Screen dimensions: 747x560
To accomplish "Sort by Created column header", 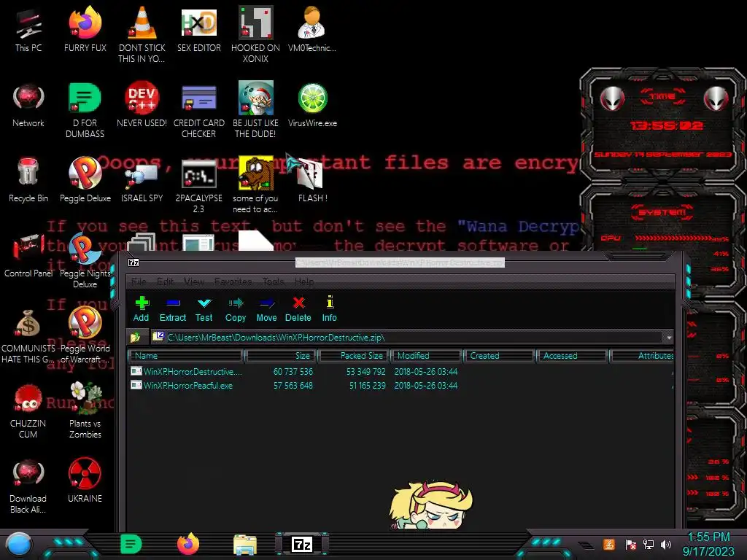I will [499, 356].
